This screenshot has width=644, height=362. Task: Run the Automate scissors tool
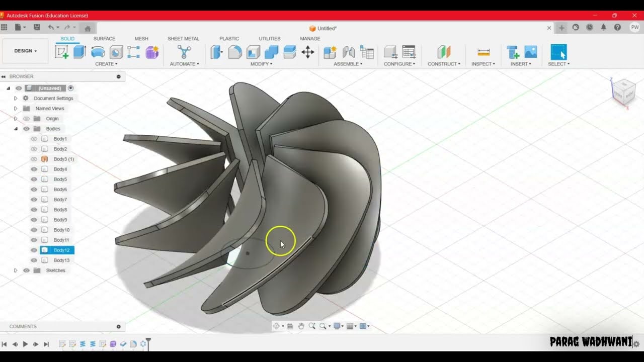point(184,52)
